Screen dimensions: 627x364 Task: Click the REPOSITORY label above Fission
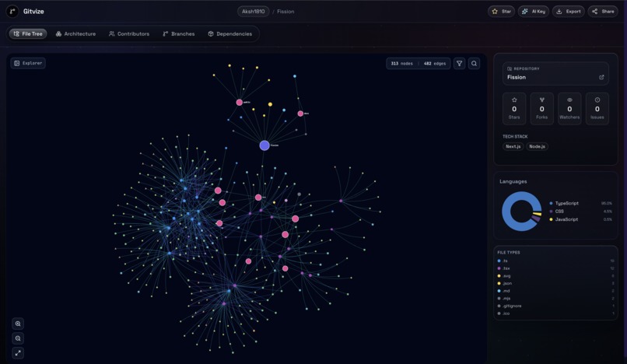(x=527, y=68)
